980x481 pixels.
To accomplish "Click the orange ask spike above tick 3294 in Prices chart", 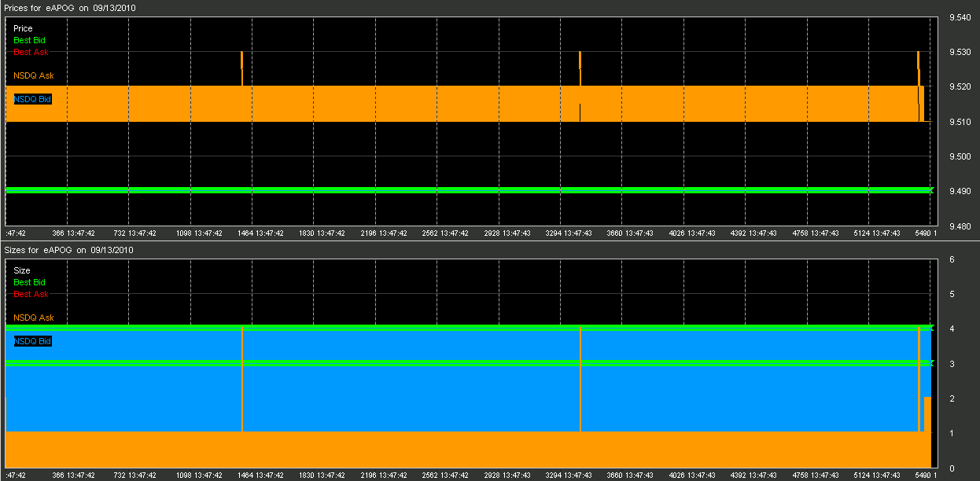I will point(580,68).
